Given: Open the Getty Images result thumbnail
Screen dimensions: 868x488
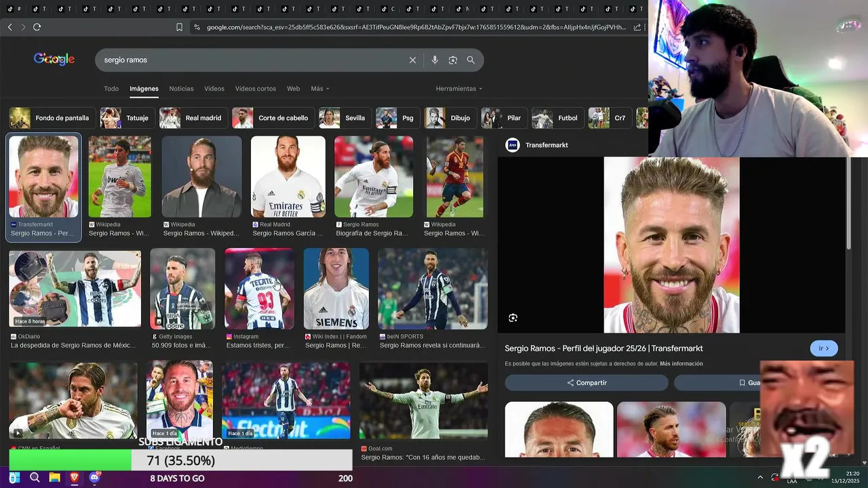Looking at the screenshot, I should (182, 289).
